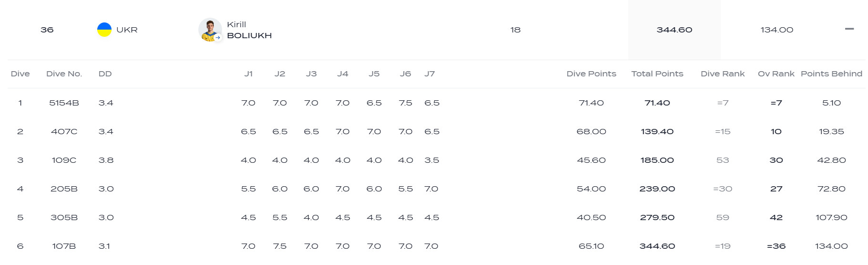Screen dimensions: 868x265
Task: Click the J4 judge column header
Action: tap(342, 74)
